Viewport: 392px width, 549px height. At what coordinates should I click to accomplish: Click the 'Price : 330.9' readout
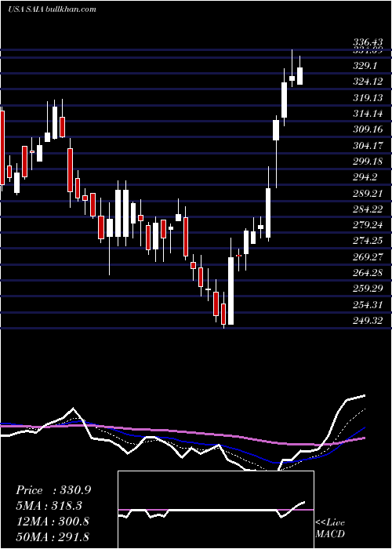point(53,490)
